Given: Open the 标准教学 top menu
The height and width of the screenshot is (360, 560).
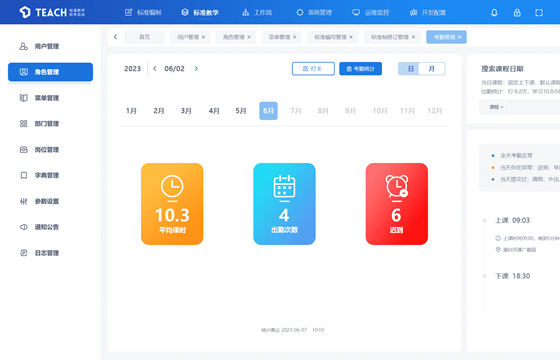Looking at the screenshot, I should (200, 12).
